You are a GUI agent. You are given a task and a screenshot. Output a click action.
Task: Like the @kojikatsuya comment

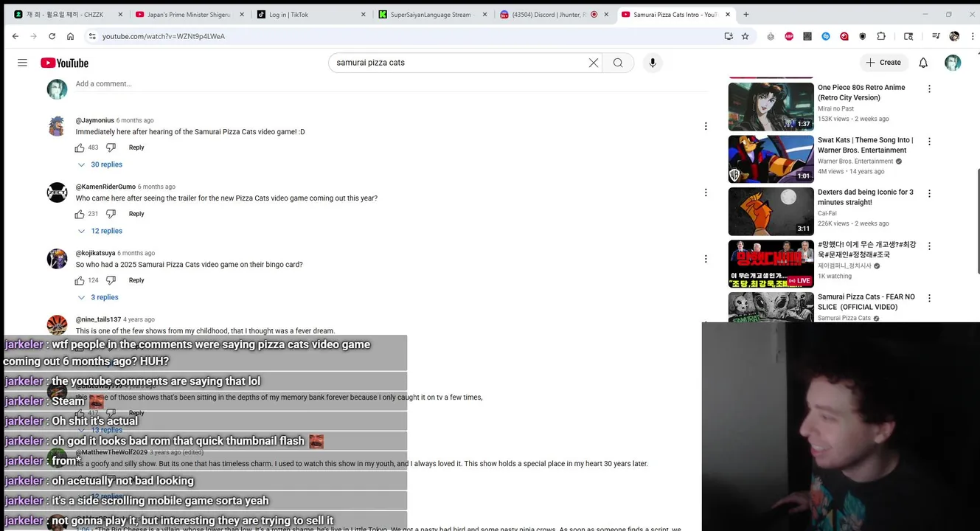click(x=80, y=280)
